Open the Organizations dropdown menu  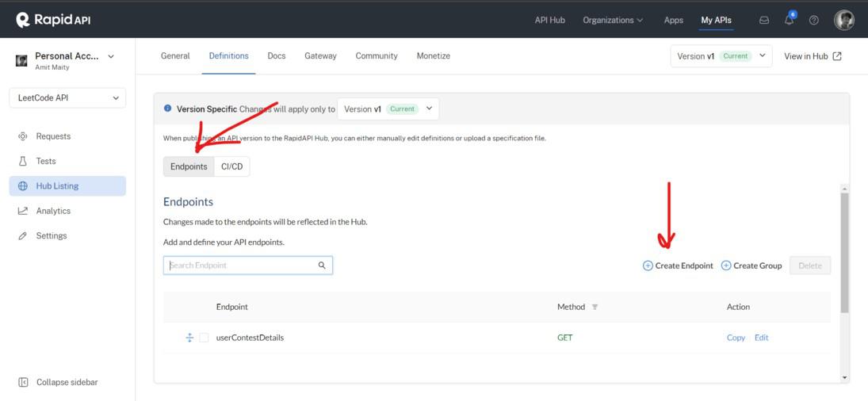613,20
